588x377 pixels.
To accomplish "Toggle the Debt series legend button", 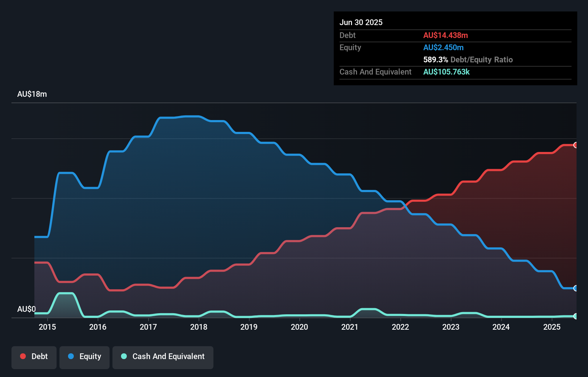I will tap(34, 357).
